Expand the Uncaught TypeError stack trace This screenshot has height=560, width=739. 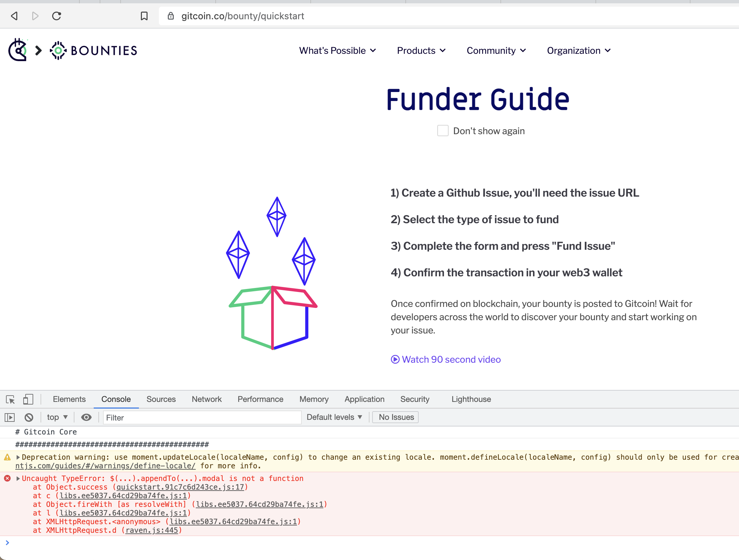click(18, 478)
